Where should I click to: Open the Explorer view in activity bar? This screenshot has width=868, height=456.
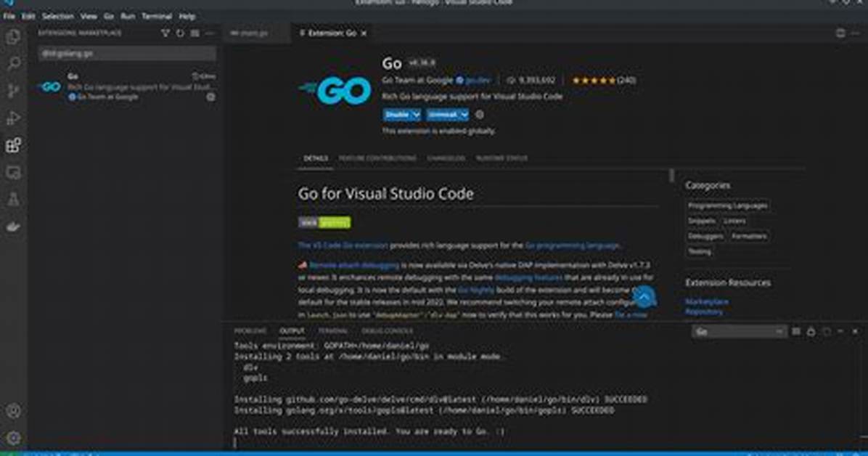[13, 37]
